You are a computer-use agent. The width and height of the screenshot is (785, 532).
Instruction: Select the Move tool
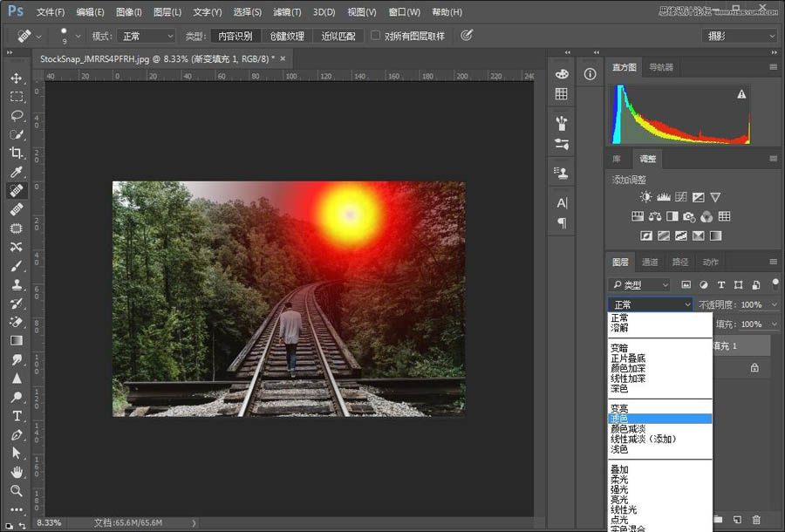click(17, 78)
